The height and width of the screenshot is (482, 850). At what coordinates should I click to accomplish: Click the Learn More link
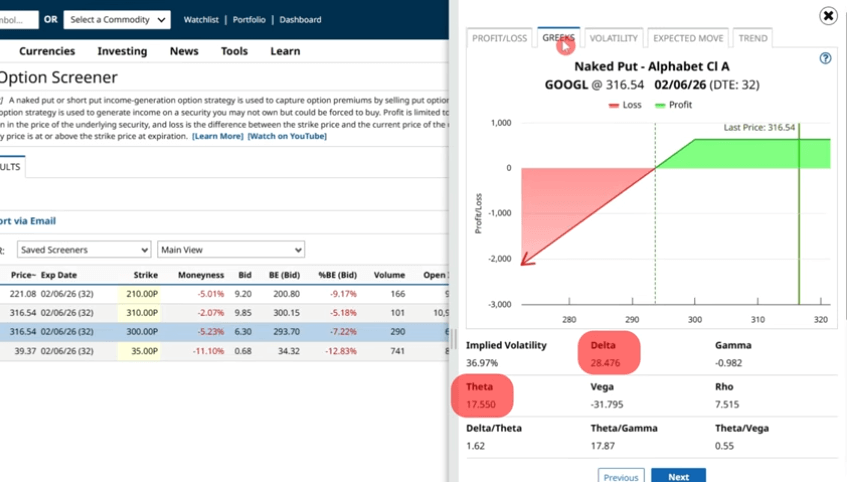click(217, 136)
